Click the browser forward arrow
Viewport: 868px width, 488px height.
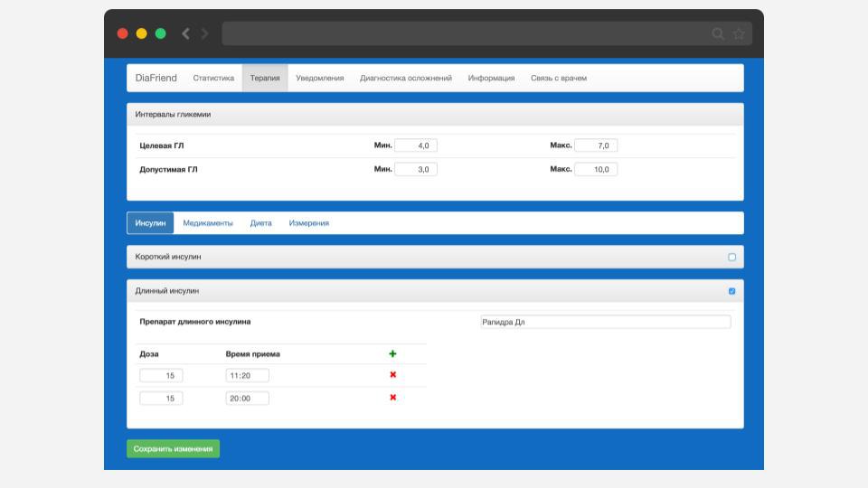point(205,33)
